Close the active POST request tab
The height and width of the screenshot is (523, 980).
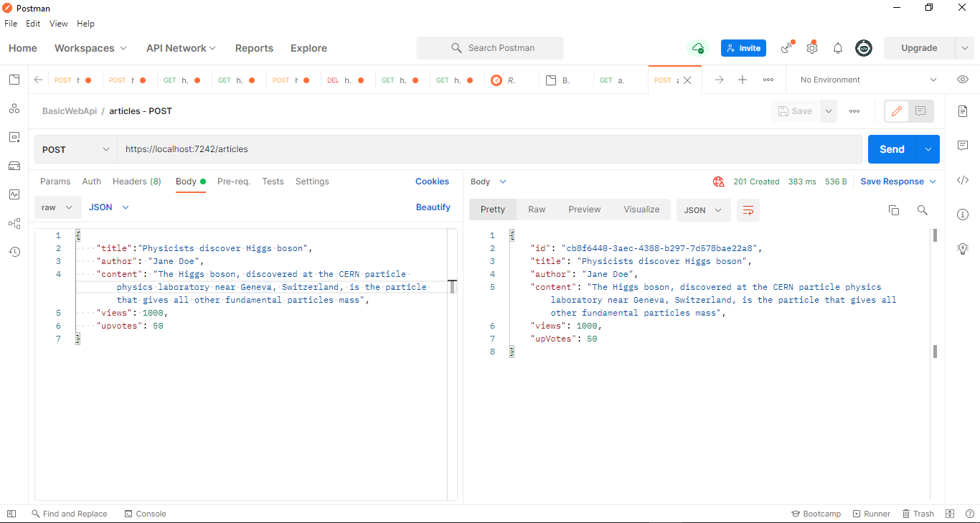[687, 80]
